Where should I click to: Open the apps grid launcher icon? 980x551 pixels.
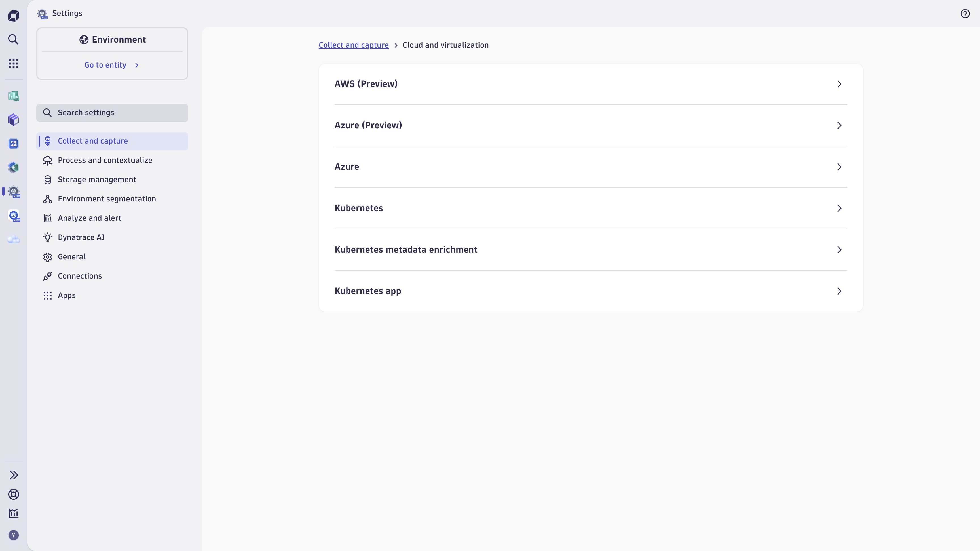[x=14, y=64]
